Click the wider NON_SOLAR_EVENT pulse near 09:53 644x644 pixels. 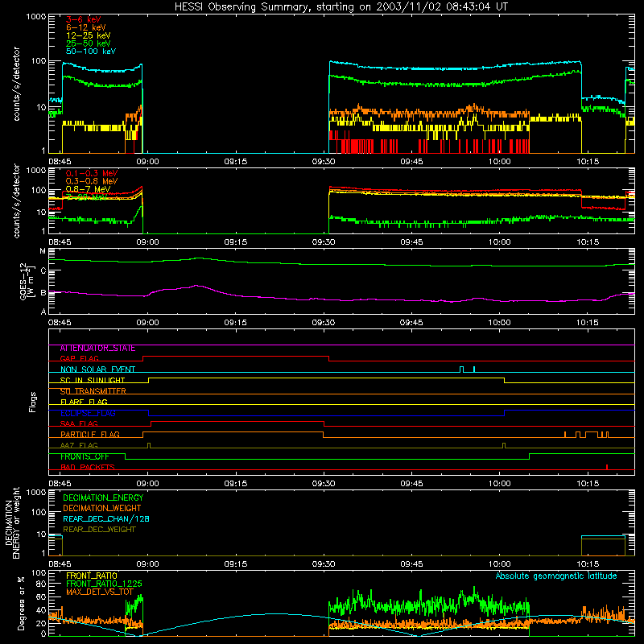click(461, 369)
